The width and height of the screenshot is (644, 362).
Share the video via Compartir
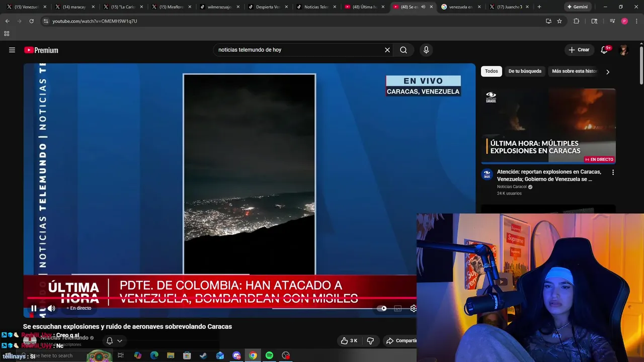(x=401, y=340)
